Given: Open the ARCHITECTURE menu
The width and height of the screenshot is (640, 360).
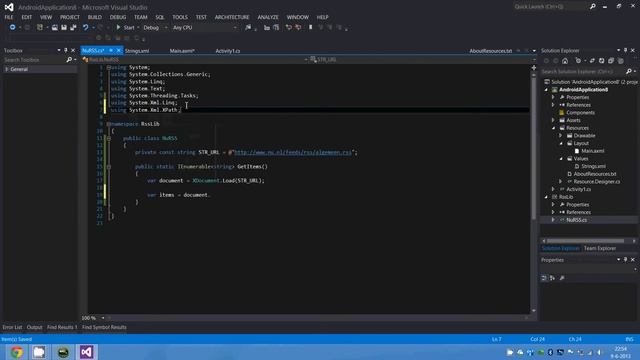Looking at the screenshot, I should pyautogui.click(x=232, y=17).
